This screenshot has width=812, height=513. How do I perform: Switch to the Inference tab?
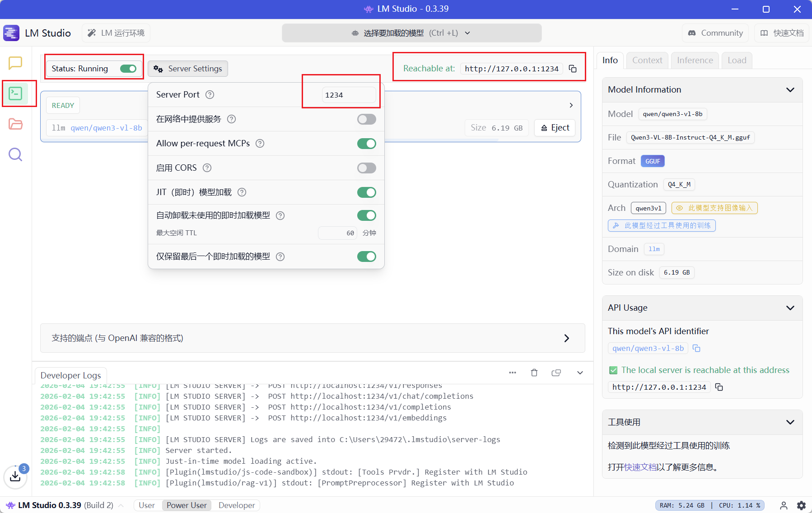pyautogui.click(x=695, y=60)
